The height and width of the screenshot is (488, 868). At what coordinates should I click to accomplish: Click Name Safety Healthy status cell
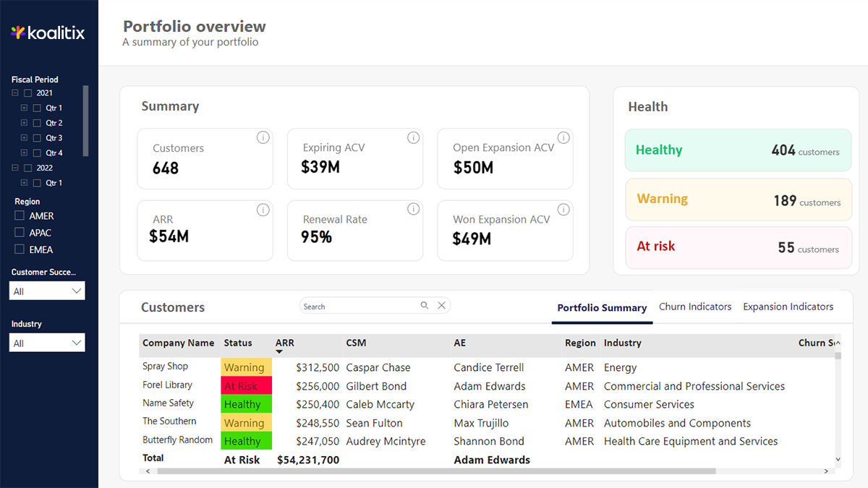click(x=246, y=404)
